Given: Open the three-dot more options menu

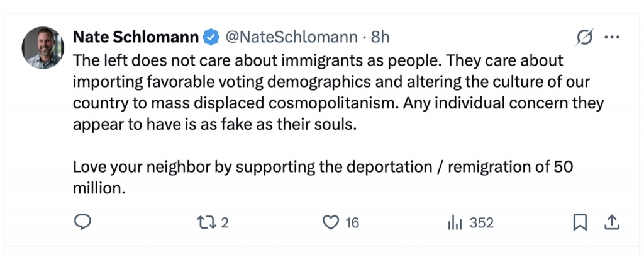Looking at the screenshot, I should coord(611,37).
